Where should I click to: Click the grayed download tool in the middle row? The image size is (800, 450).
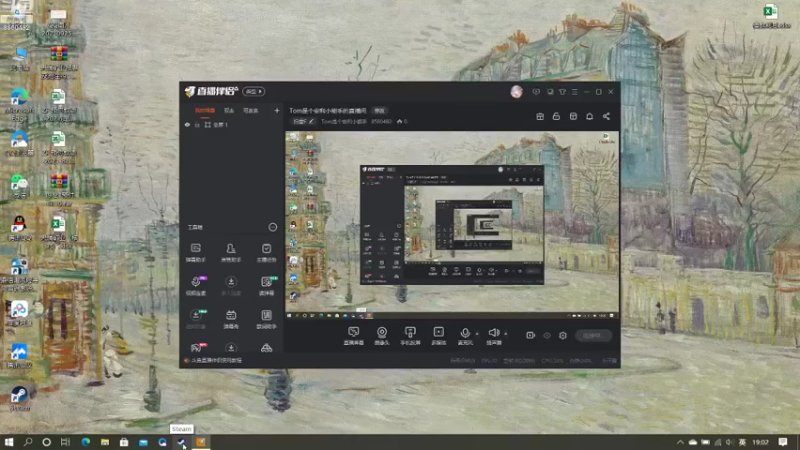coord(231,286)
